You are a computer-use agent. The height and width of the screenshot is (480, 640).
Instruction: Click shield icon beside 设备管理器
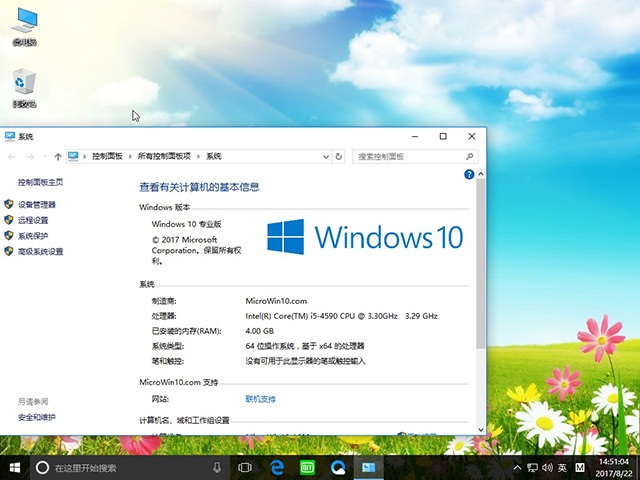(9, 204)
